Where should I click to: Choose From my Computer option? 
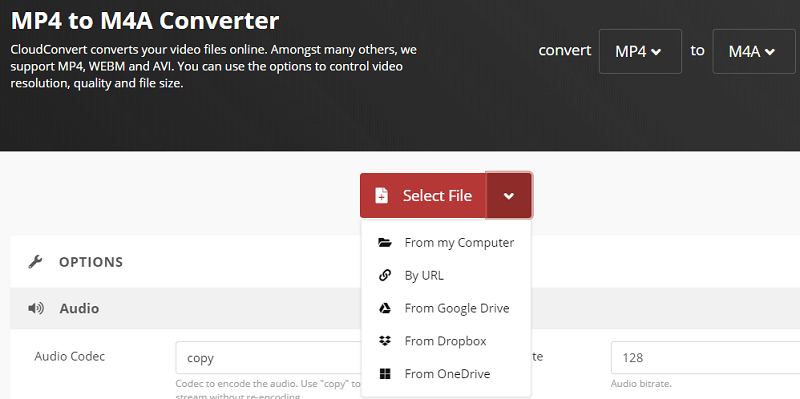(446, 243)
